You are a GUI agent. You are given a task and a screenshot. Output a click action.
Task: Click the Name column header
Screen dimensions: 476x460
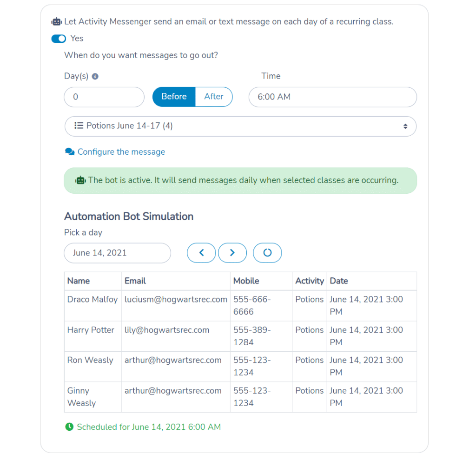click(x=79, y=281)
